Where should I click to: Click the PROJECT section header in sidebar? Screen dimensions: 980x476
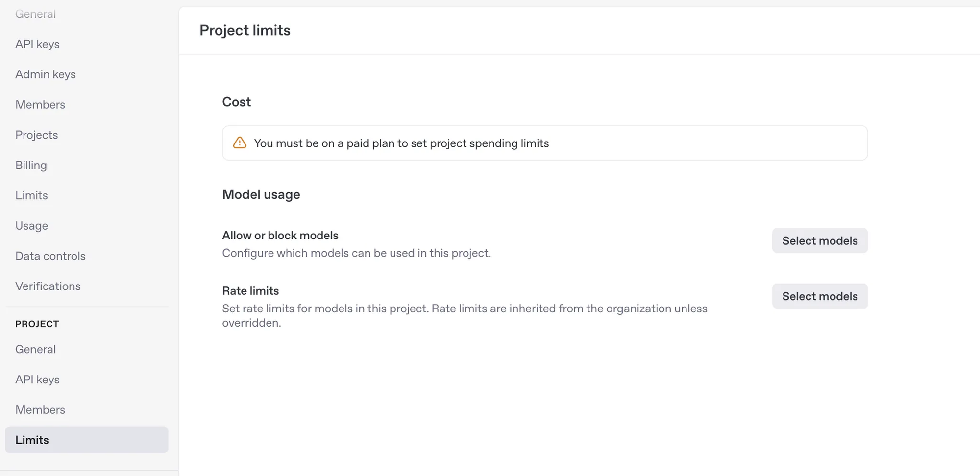point(37,324)
